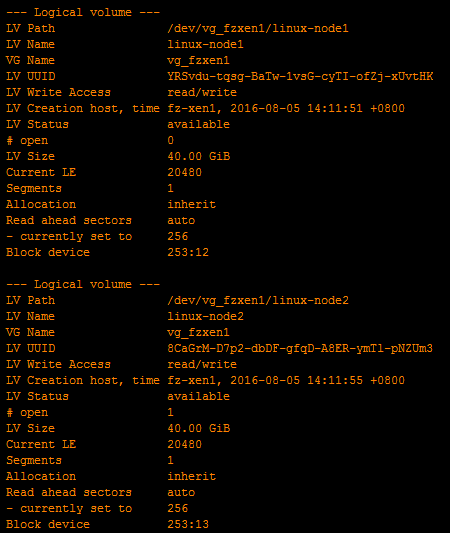Click the open count value 0
The width and height of the screenshot is (450, 533).
point(171,140)
